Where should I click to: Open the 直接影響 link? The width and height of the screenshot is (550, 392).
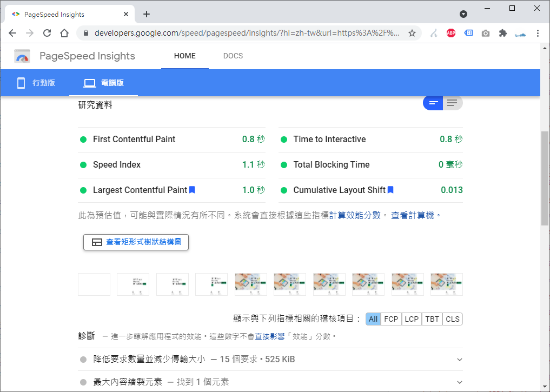click(x=269, y=337)
